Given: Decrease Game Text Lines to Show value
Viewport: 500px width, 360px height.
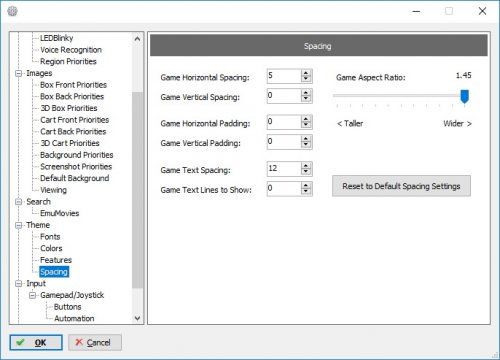Looking at the screenshot, I should click(306, 192).
